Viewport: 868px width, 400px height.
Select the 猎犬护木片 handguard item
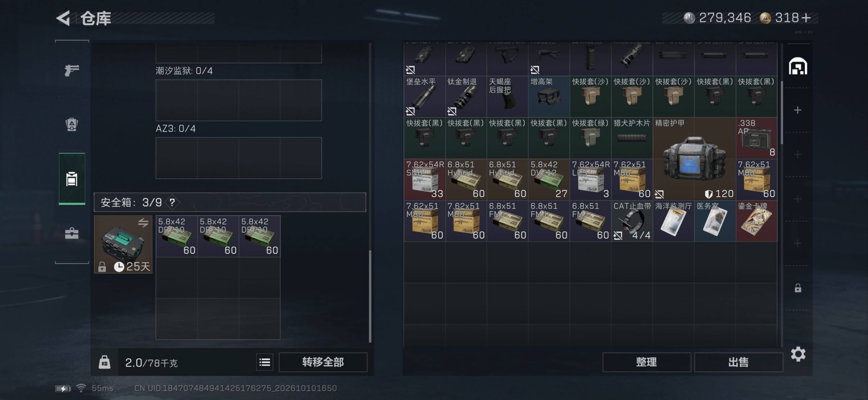point(632,138)
